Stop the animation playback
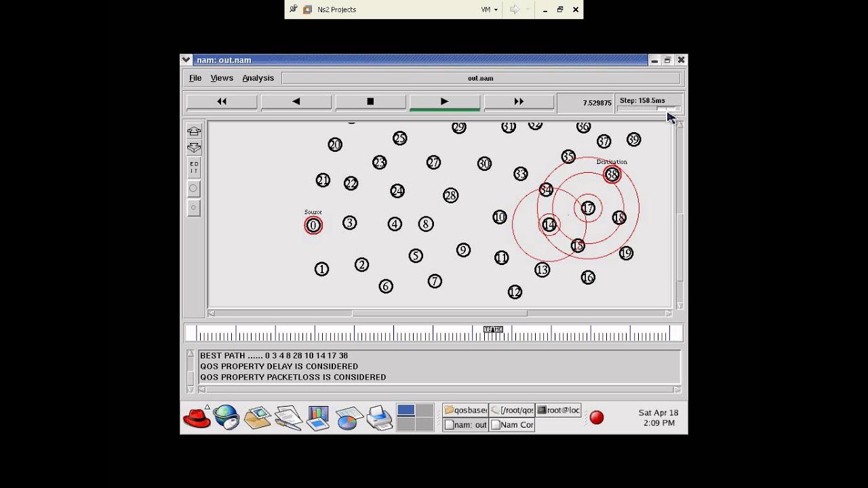Image resolution: width=868 pixels, height=488 pixels. 370,102
